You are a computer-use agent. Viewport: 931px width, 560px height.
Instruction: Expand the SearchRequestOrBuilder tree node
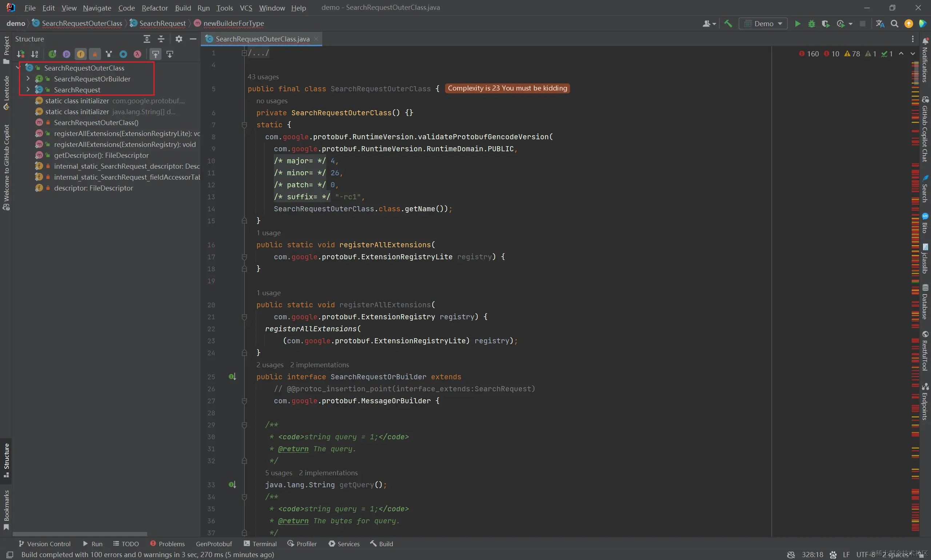[x=28, y=79]
